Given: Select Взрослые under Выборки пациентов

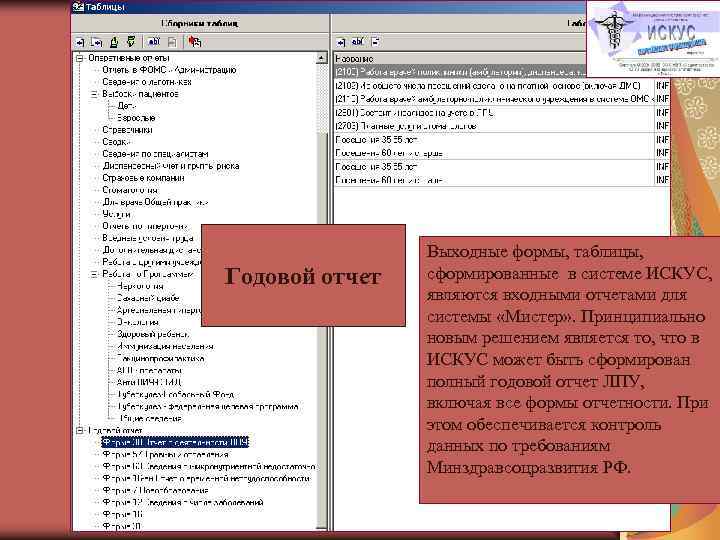Looking at the screenshot, I should coord(136,118).
